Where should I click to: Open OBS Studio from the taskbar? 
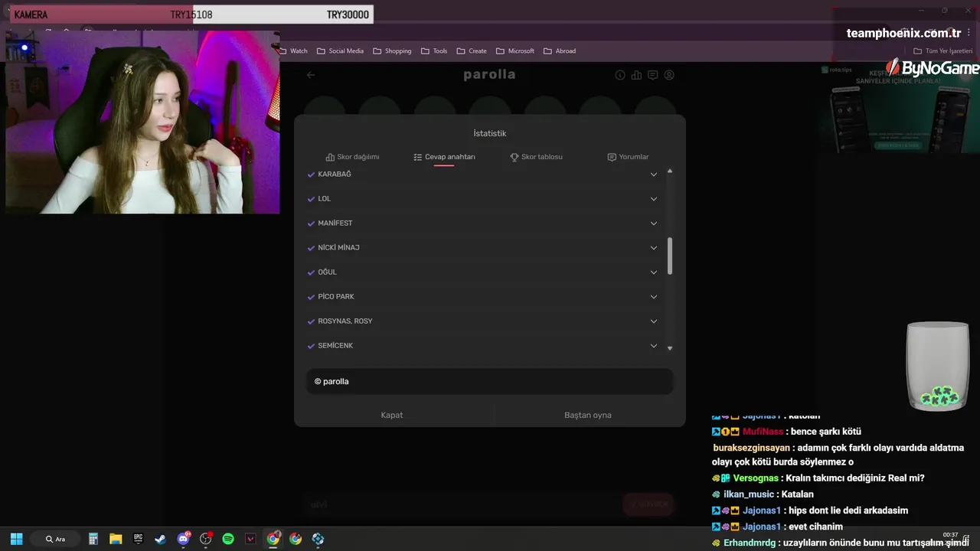206,539
